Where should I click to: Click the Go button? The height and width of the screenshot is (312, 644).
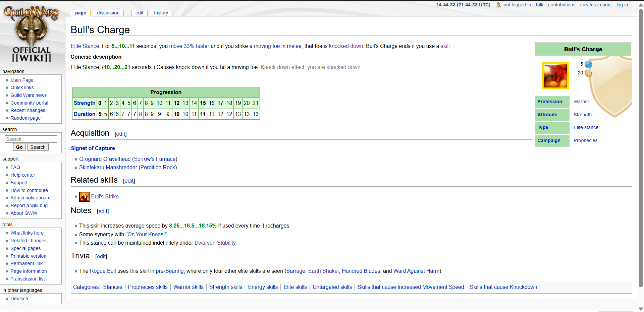pos(19,147)
